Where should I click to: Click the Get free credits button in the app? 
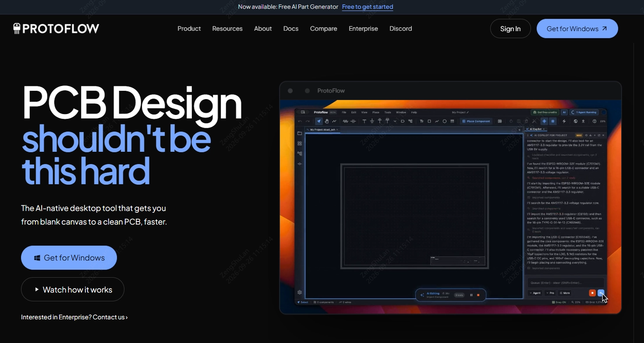pyautogui.click(x=545, y=112)
